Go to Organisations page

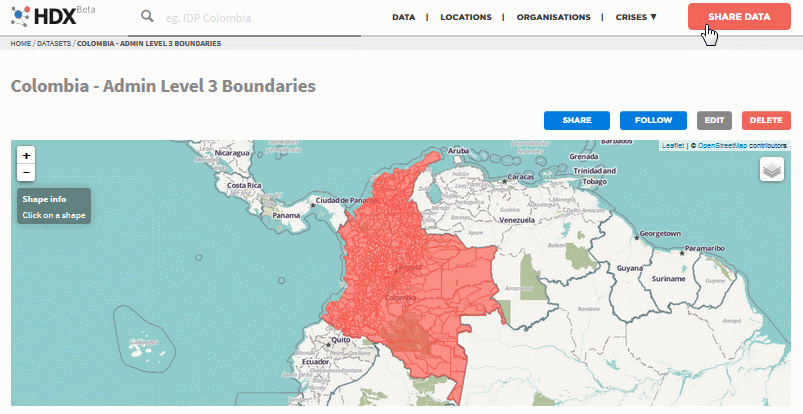point(552,17)
